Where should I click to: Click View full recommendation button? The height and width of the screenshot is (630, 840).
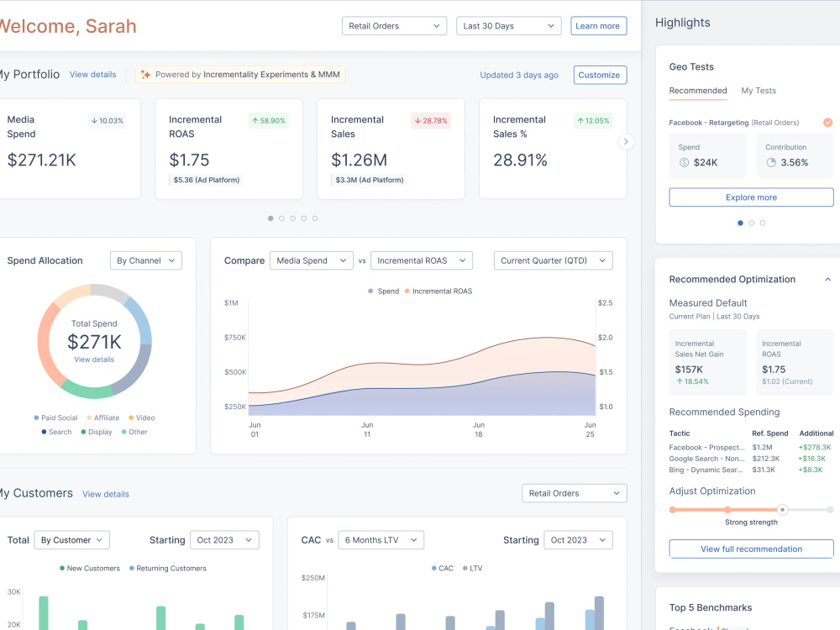(x=751, y=549)
